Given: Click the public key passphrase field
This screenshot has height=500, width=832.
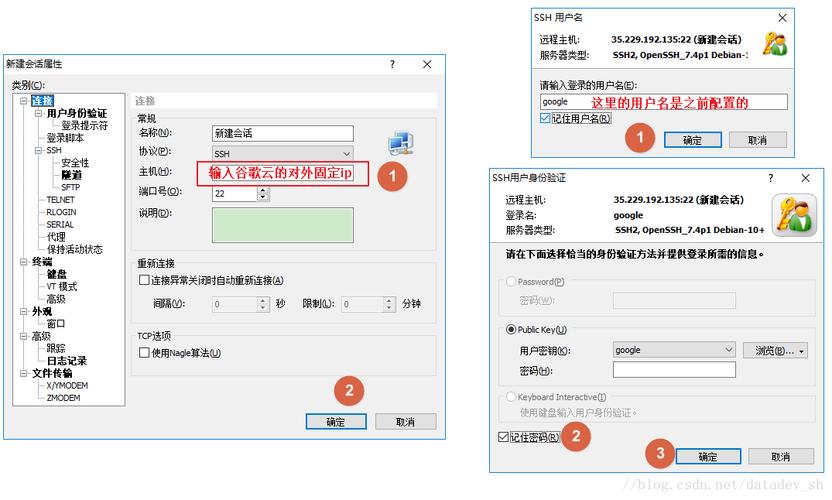Looking at the screenshot, I should tap(674, 370).
